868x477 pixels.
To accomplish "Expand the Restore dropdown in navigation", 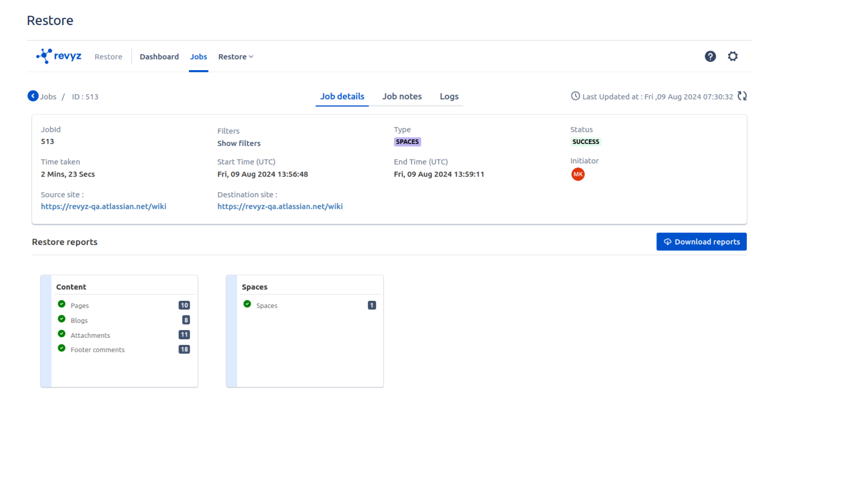I will pos(235,57).
